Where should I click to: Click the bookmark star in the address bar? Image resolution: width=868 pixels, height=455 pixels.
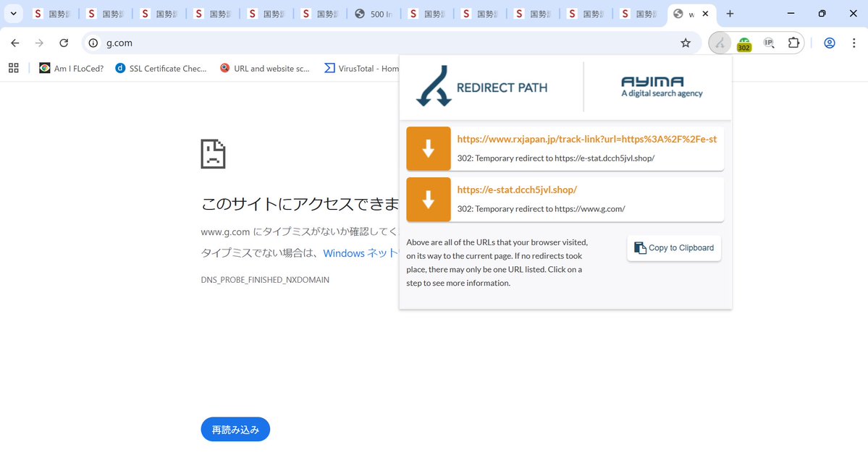click(685, 43)
